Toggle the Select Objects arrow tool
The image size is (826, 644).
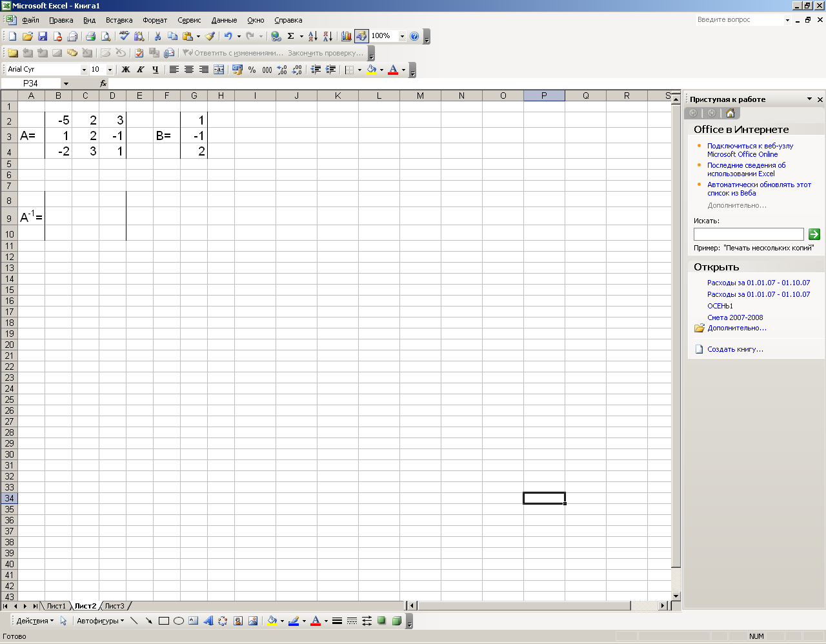pyautogui.click(x=63, y=621)
